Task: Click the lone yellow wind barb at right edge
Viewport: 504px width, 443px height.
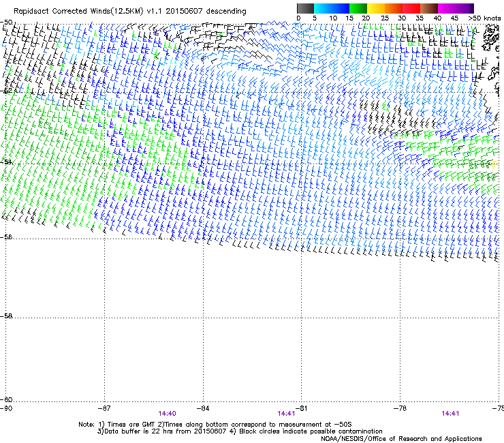Action: (x=495, y=165)
